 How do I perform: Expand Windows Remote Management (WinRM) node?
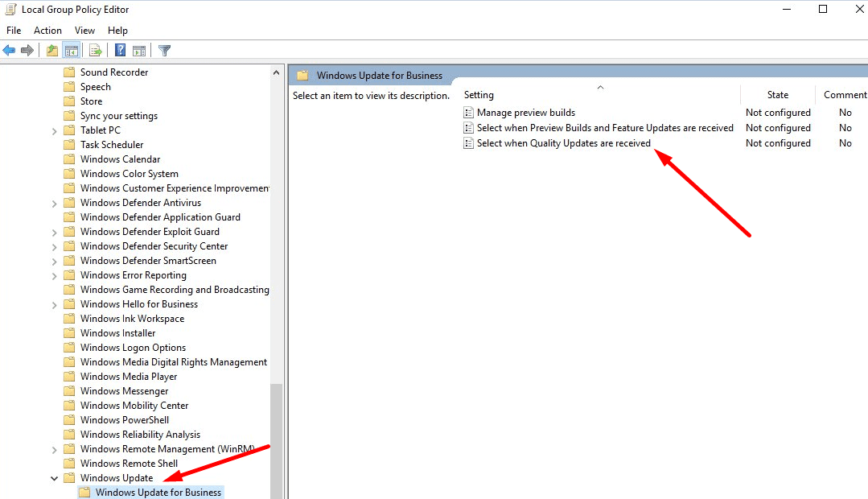[x=54, y=450]
